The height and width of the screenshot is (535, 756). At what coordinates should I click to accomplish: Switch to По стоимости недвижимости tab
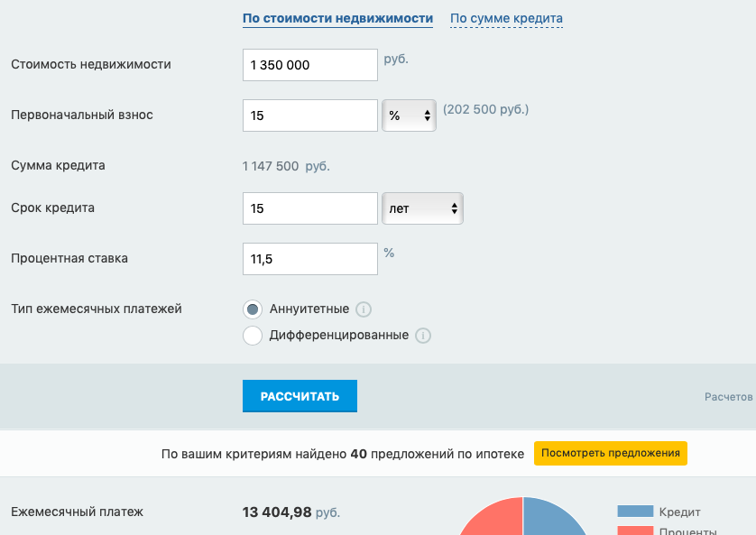pyautogui.click(x=337, y=18)
